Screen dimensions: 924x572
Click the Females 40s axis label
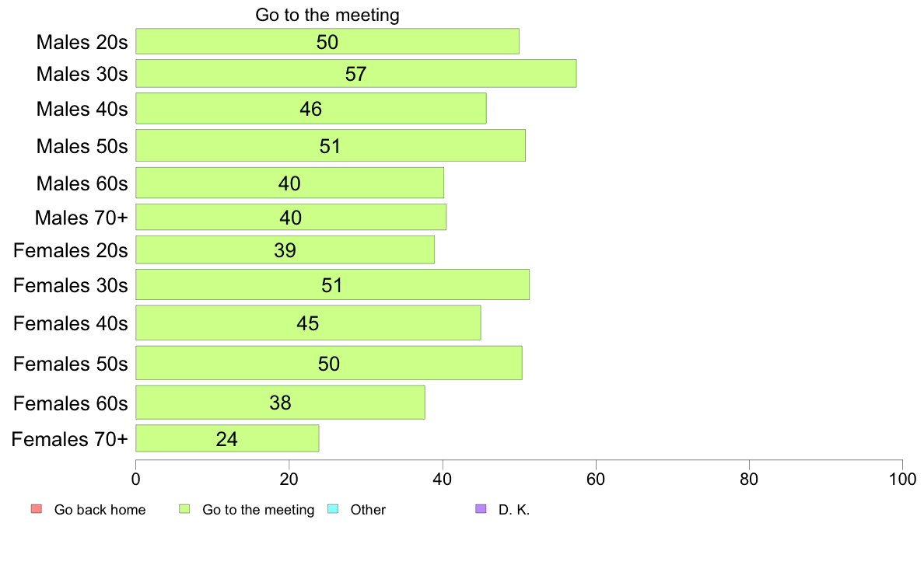[x=70, y=323]
